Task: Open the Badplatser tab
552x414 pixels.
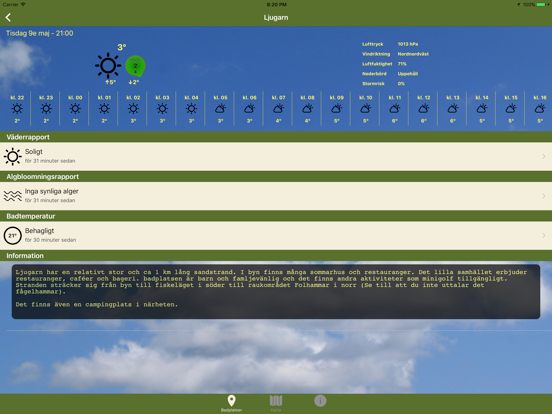Action: (x=231, y=403)
